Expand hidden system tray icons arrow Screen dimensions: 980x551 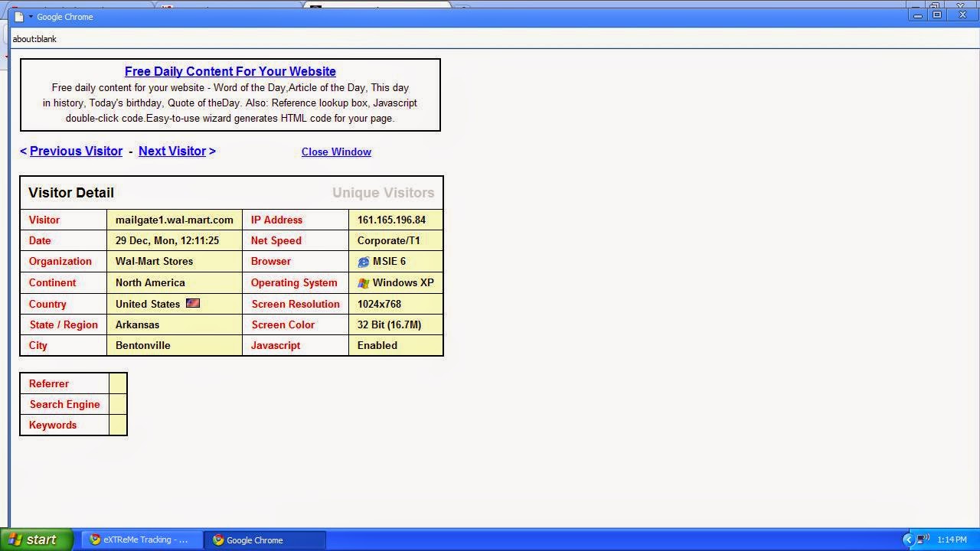pos(908,540)
